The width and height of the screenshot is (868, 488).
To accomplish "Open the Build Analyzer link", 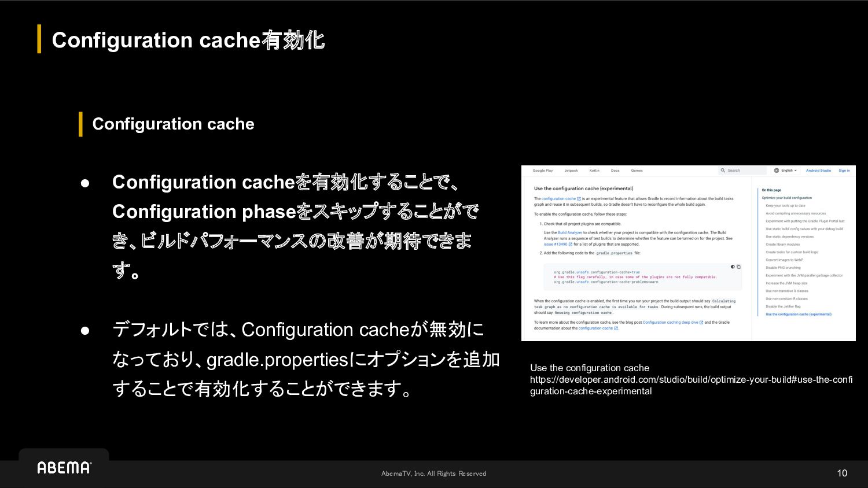I will click(x=570, y=232).
